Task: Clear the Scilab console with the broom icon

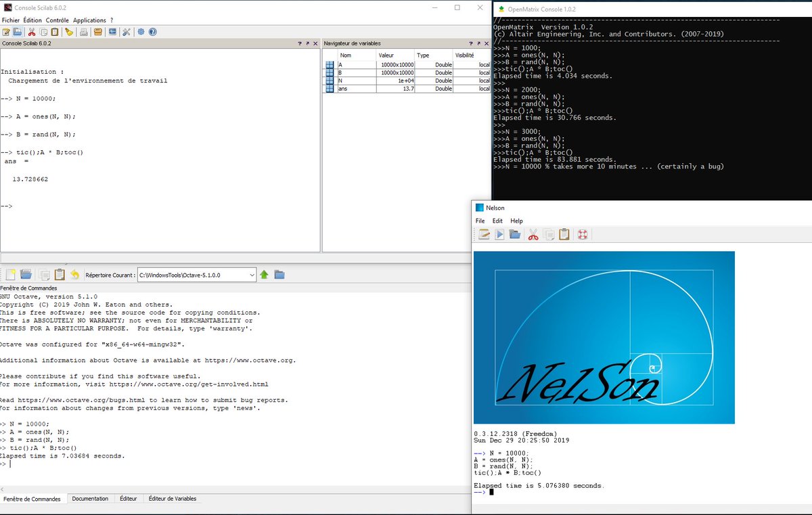Action: tap(69, 32)
